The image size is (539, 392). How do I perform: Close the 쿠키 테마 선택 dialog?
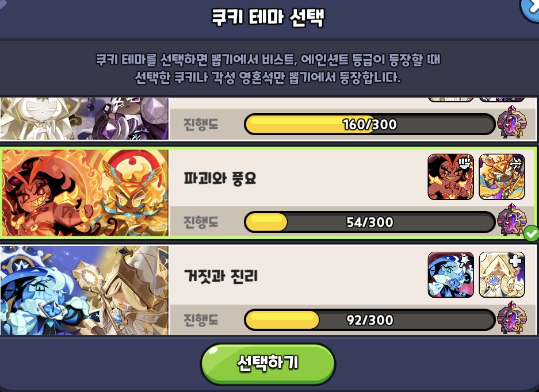coord(531,9)
